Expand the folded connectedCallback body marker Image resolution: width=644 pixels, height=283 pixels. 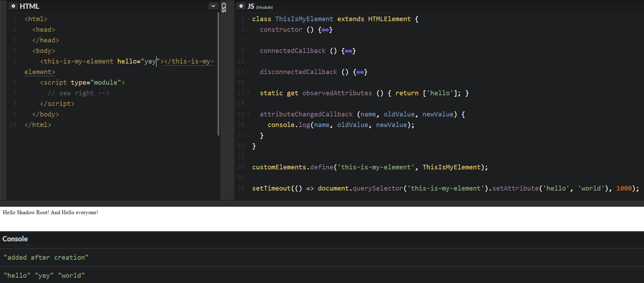click(x=349, y=51)
